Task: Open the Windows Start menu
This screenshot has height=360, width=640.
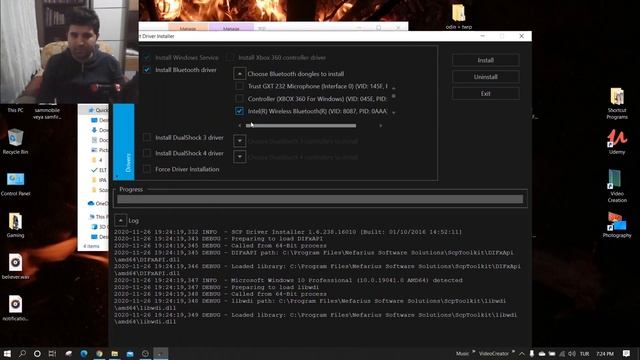Action: coord(7,353)
